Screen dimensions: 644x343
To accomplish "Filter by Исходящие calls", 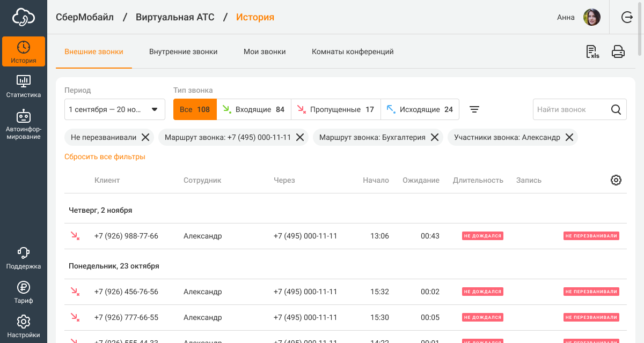I will tap(420, 109).
